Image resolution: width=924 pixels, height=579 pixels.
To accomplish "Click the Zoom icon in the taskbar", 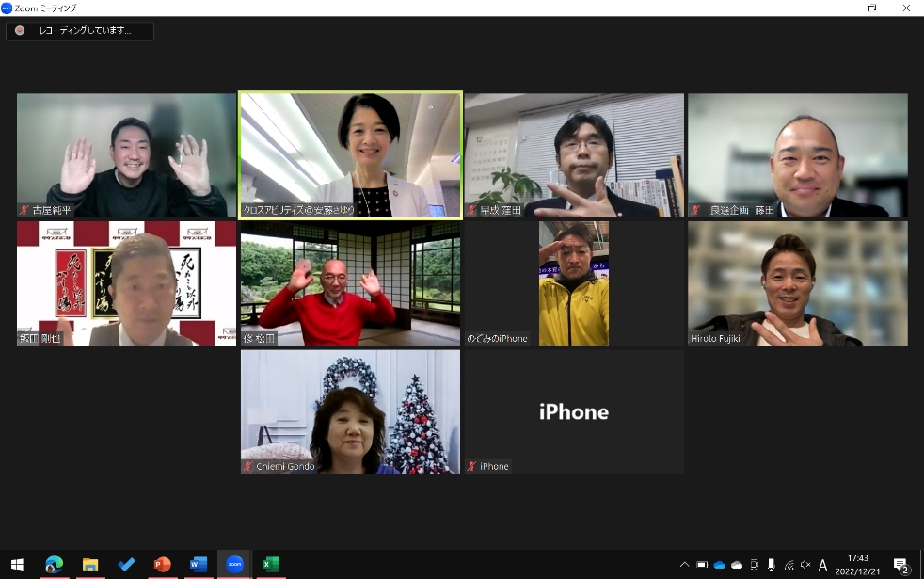I will (234, 564).
